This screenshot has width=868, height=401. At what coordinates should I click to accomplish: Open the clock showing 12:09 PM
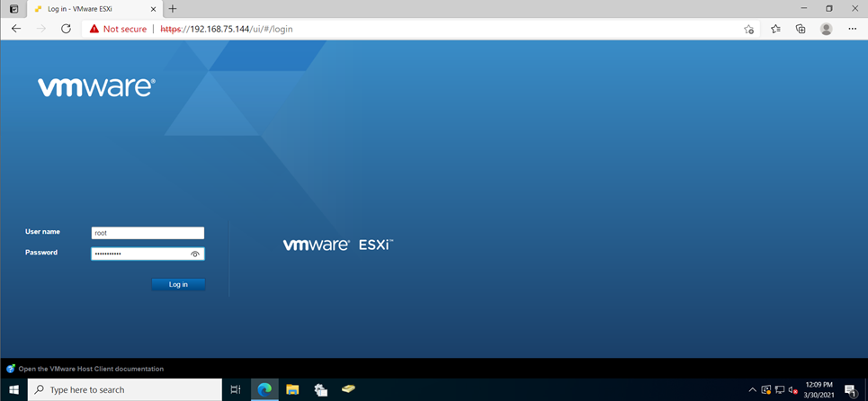819,389
